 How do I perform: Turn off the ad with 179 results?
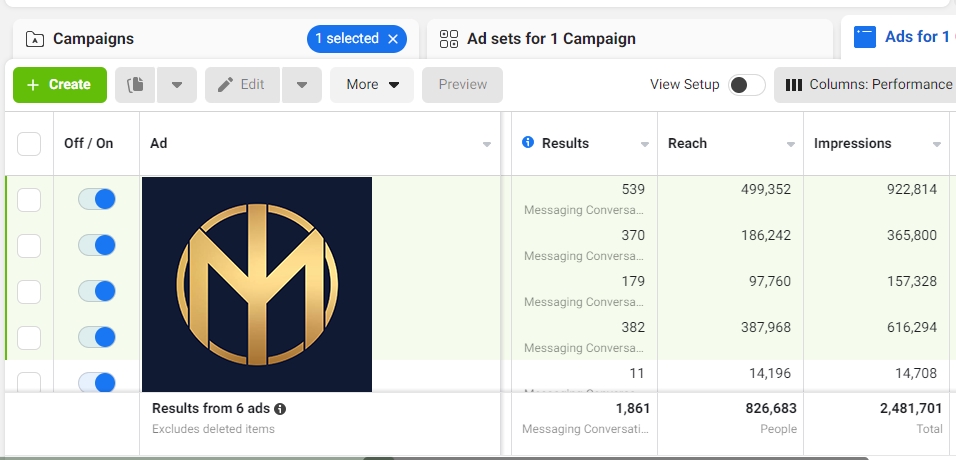pos(96,291)
